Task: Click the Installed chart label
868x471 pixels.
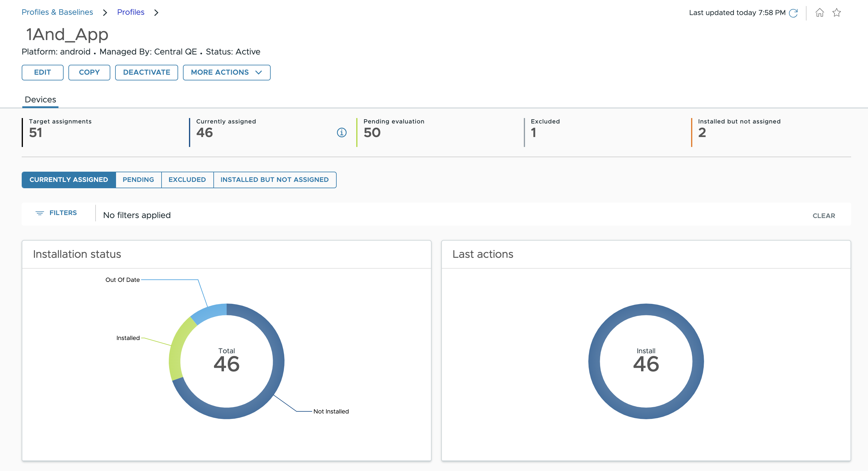Action: click(x=128, y=338)
